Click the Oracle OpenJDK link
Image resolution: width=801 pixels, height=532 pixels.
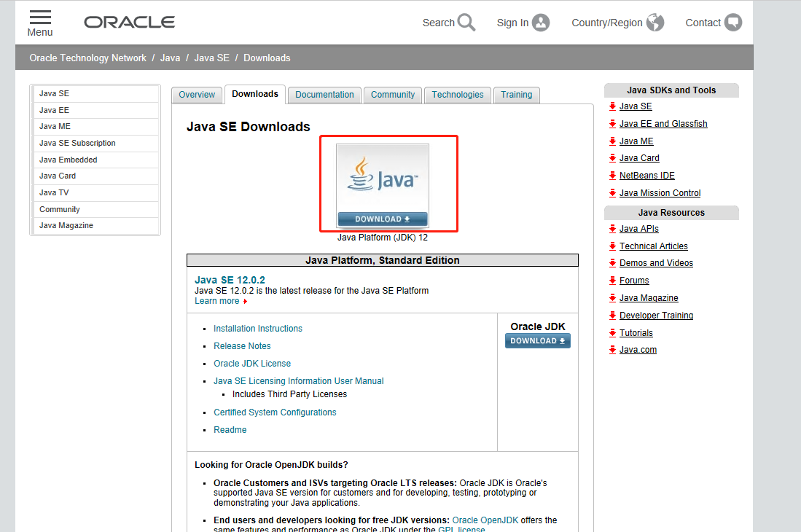tap(485, 520)
